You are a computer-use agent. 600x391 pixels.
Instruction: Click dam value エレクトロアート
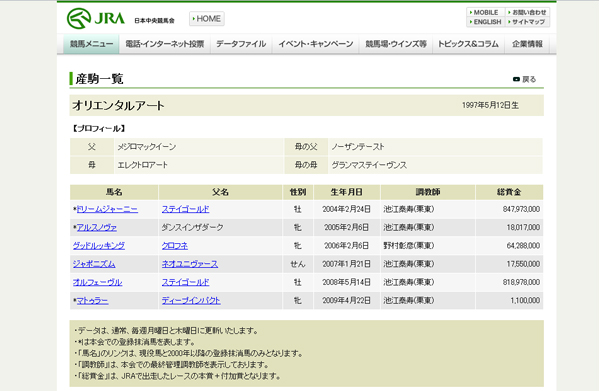coord(142,165)
